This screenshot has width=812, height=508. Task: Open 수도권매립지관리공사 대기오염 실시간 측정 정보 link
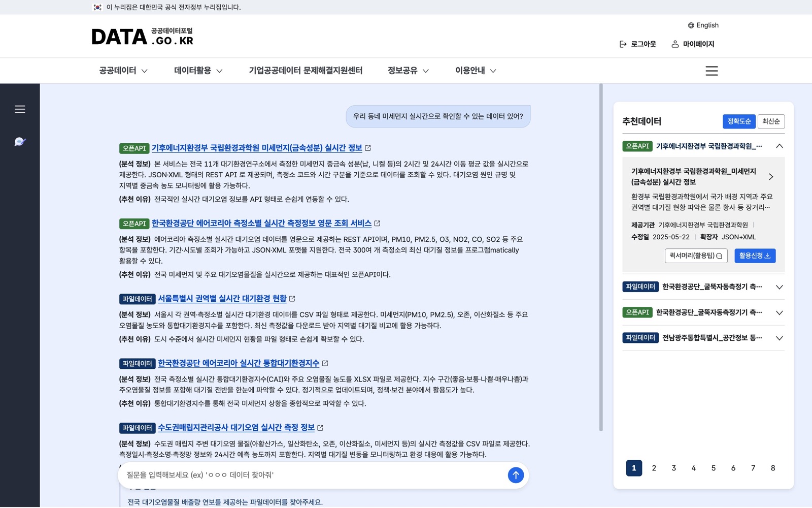tap(236, 428)
